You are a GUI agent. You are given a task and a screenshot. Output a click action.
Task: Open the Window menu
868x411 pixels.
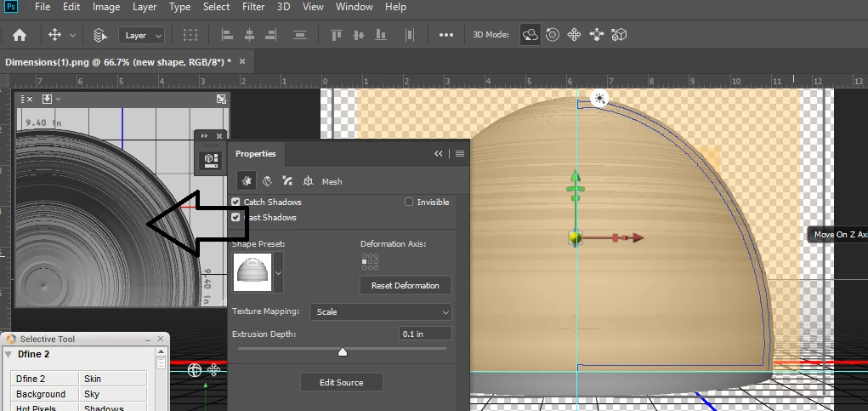(355, 7)
